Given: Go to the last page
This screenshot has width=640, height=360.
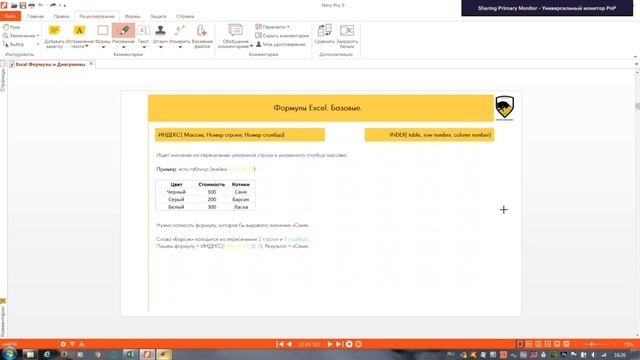Looking at the screenshot, I should pos(339,344).
